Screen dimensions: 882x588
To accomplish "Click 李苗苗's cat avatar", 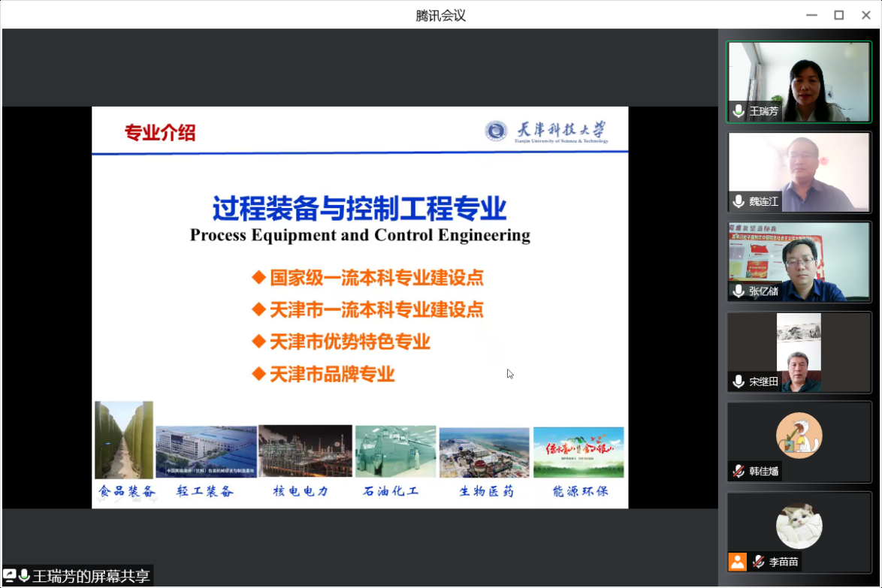I will 799,526.
